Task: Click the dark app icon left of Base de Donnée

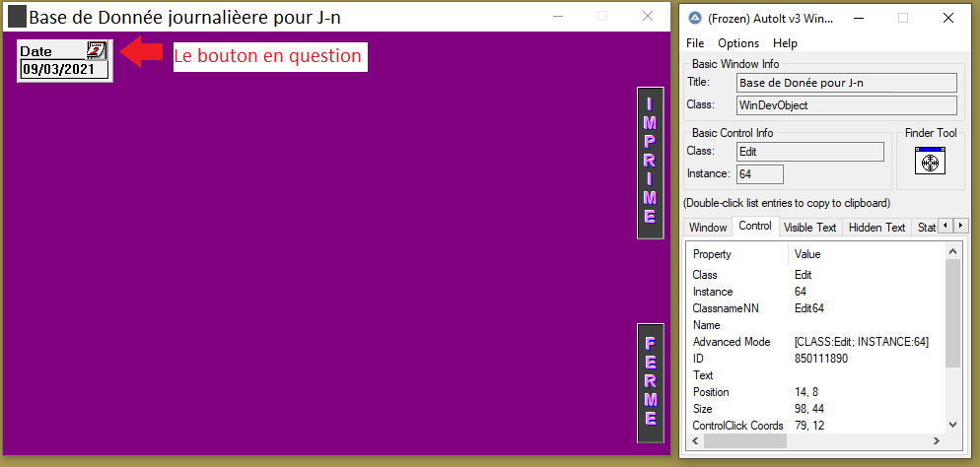Action: click(x=17, y=18)
